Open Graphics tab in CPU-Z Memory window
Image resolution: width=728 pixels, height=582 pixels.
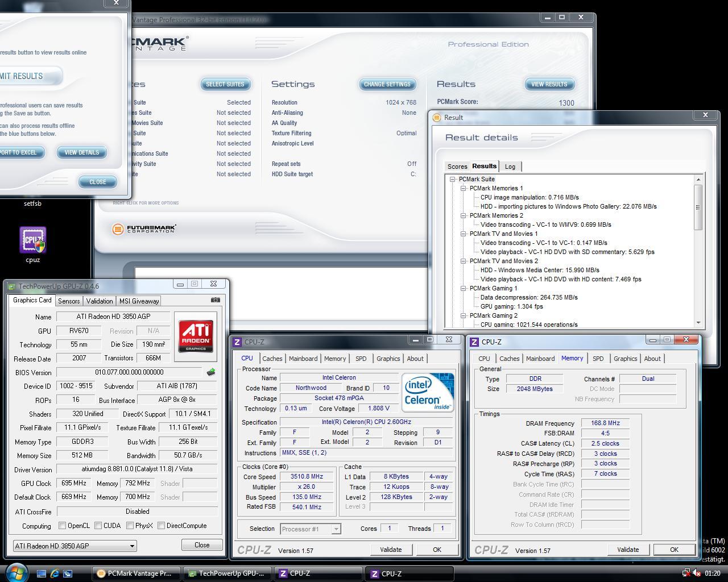pyautogui.click(x=625, y=359)
